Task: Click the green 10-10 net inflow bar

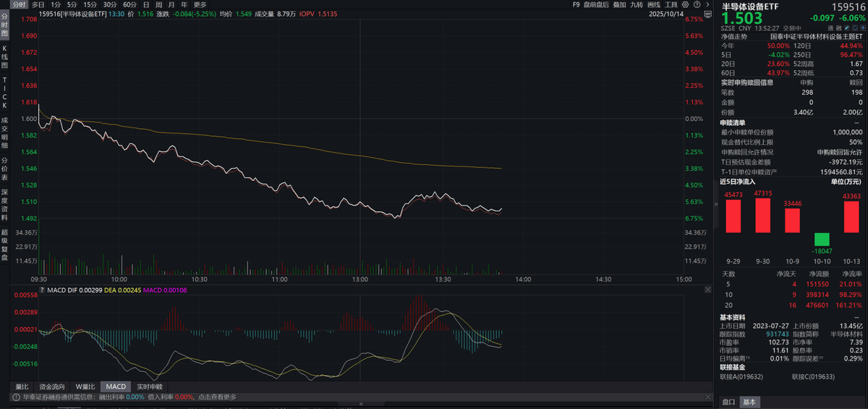Action: pyautogui.click(x=821, y=239)
